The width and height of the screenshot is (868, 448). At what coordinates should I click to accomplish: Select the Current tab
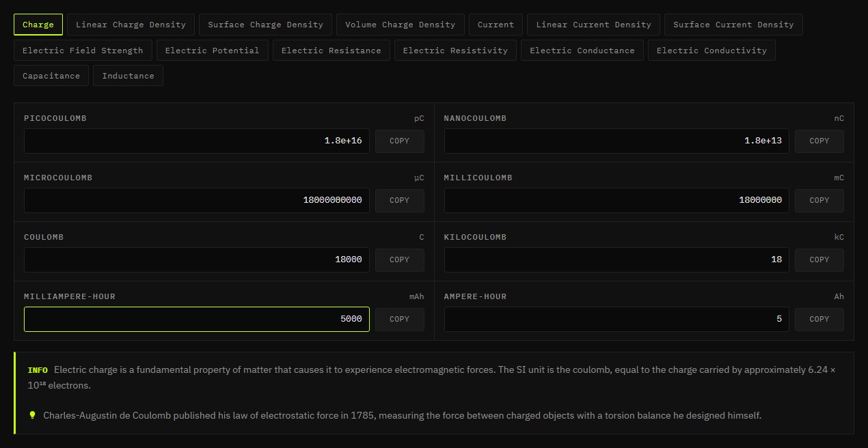pos(496,25)
